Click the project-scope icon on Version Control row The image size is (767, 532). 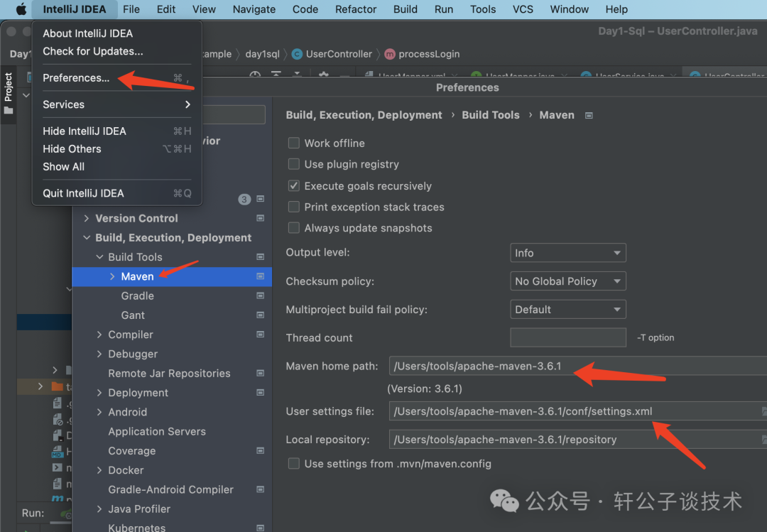click(260, 218)
